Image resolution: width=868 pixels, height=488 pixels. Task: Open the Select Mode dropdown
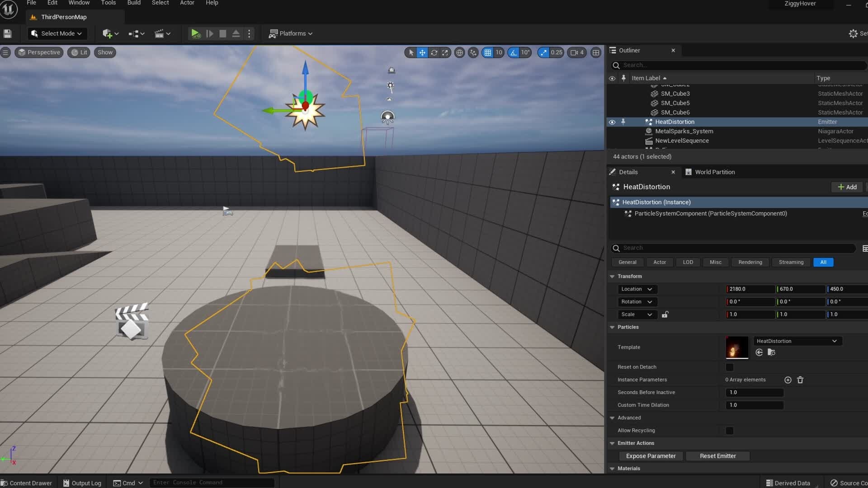click(57, 33)
